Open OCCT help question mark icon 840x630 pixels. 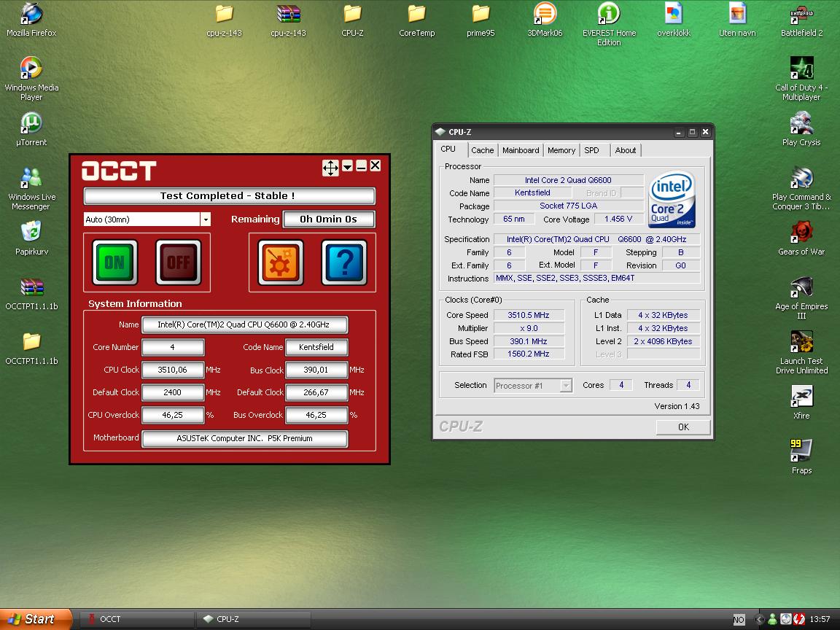[344, 262]
